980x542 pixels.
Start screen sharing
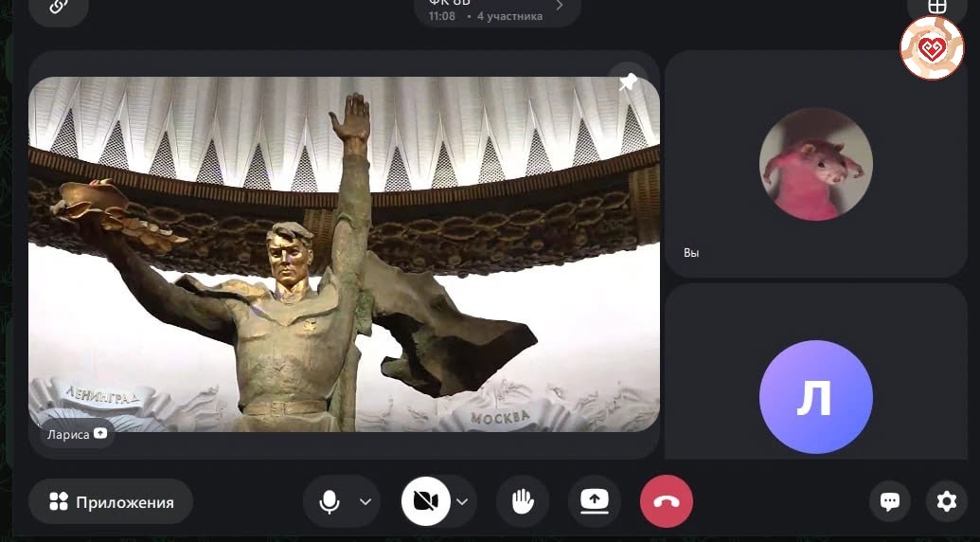click(595, 502)
